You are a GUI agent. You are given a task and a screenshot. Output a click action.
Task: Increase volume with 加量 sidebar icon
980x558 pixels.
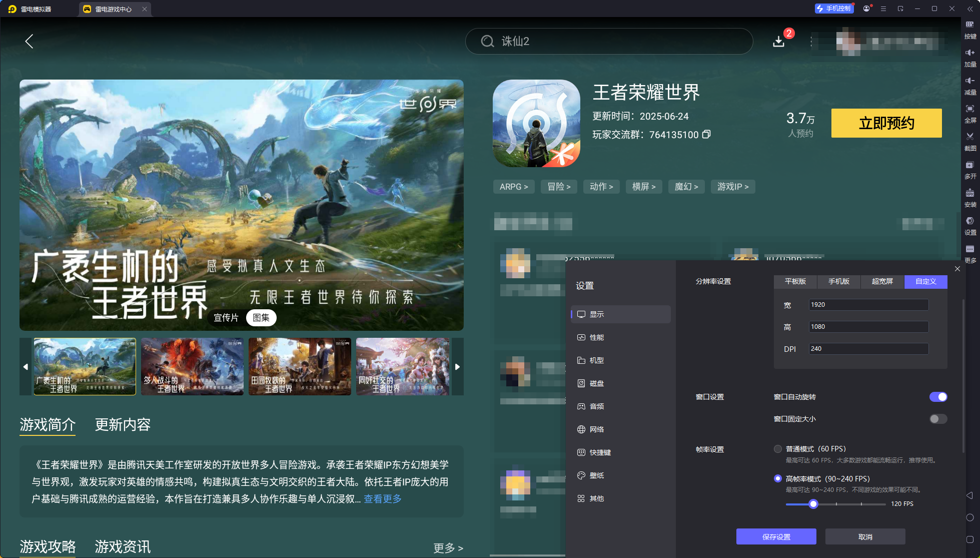click(970, 58)
